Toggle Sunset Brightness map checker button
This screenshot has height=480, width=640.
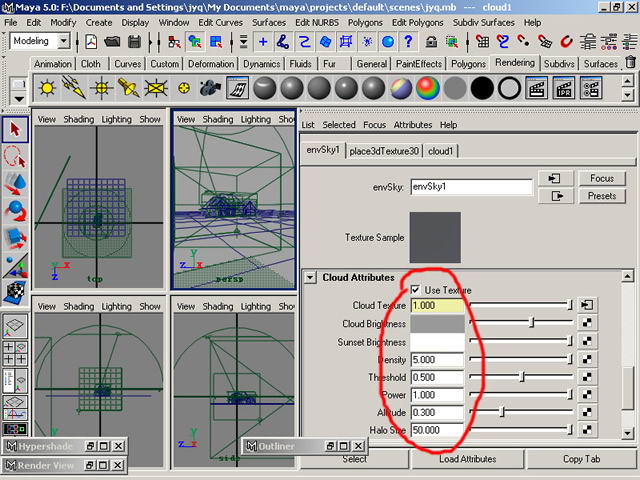587,340
